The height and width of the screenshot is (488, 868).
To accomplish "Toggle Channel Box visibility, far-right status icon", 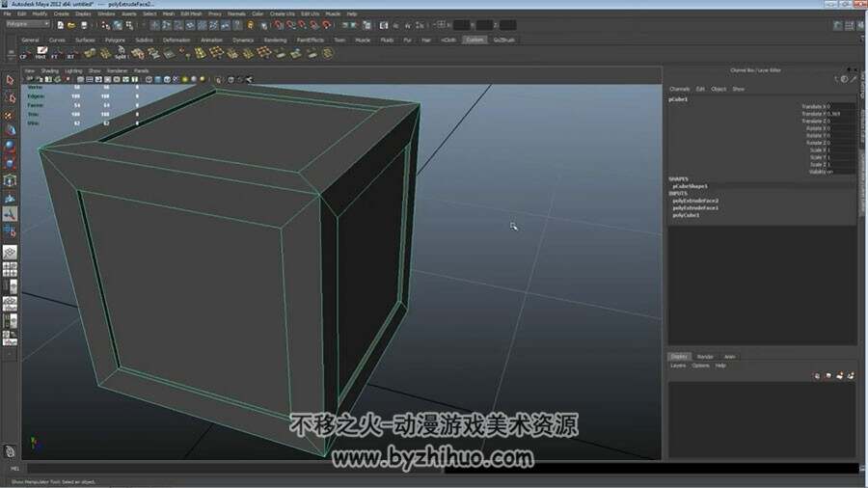I will coord(860,25).
